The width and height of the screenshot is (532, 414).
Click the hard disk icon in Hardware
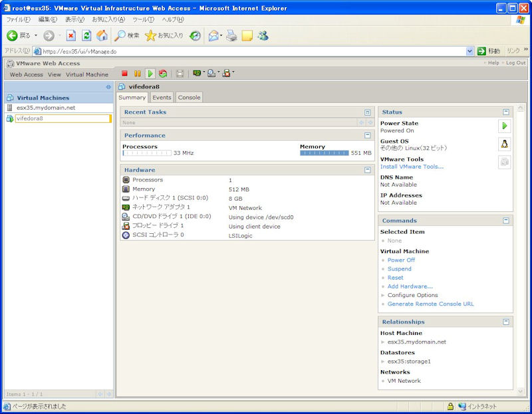[x=126, y=198]
